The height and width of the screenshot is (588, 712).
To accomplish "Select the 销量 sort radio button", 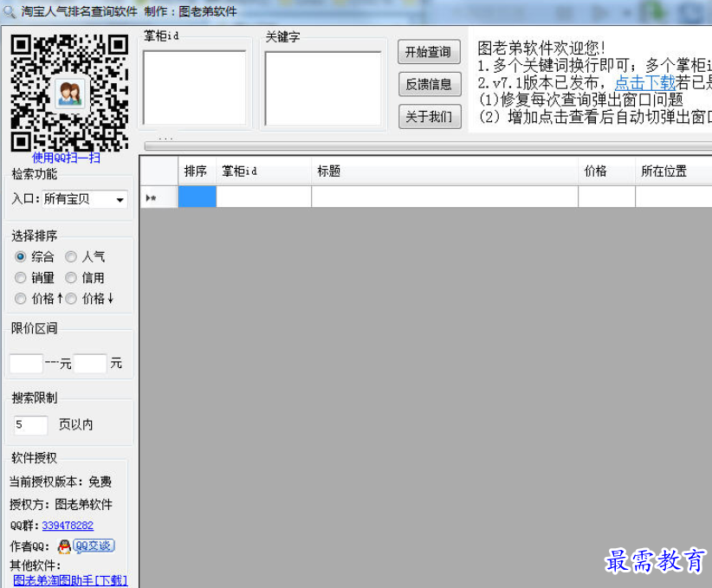I will coord(20,277).
